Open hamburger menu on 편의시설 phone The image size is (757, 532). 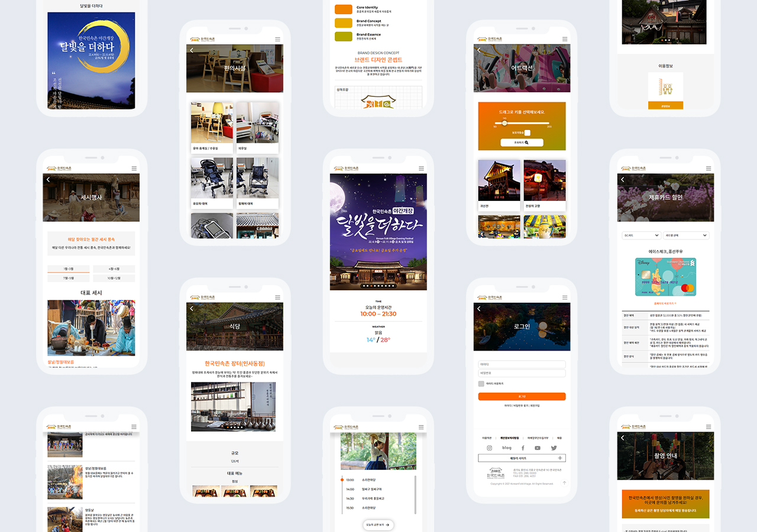pyautogui.click(x=277, y=40)
